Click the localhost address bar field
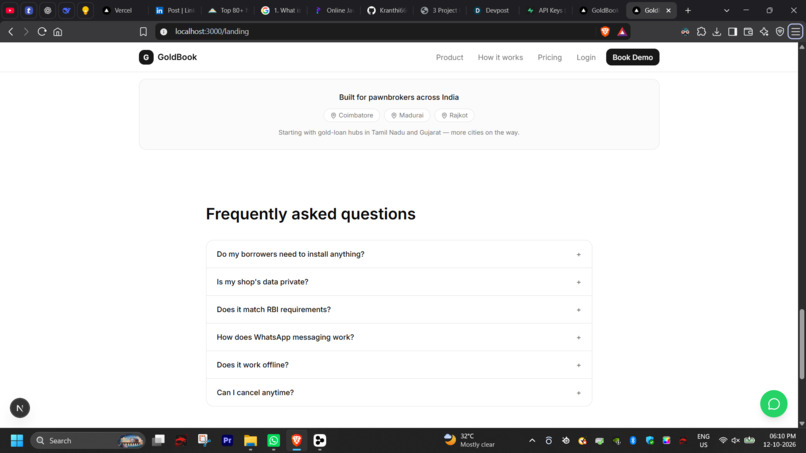806x453 pixels. [x=380, y=31]
